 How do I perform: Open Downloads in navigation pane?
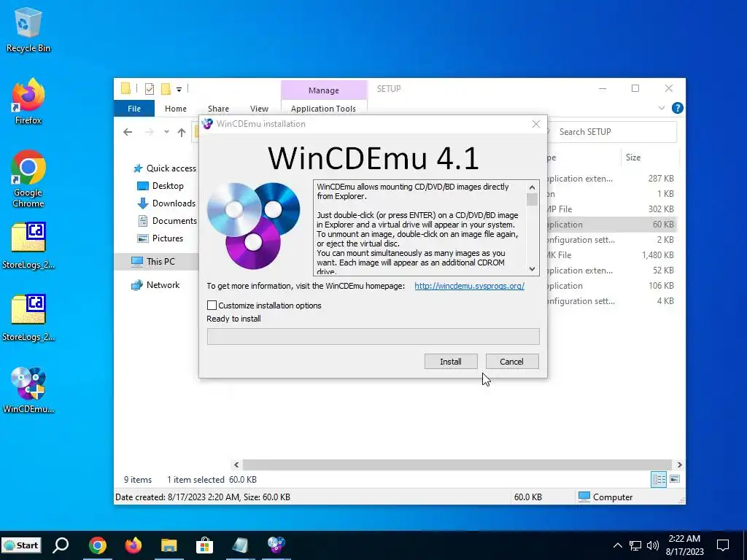pyautogui.click(x=166, y=203)
